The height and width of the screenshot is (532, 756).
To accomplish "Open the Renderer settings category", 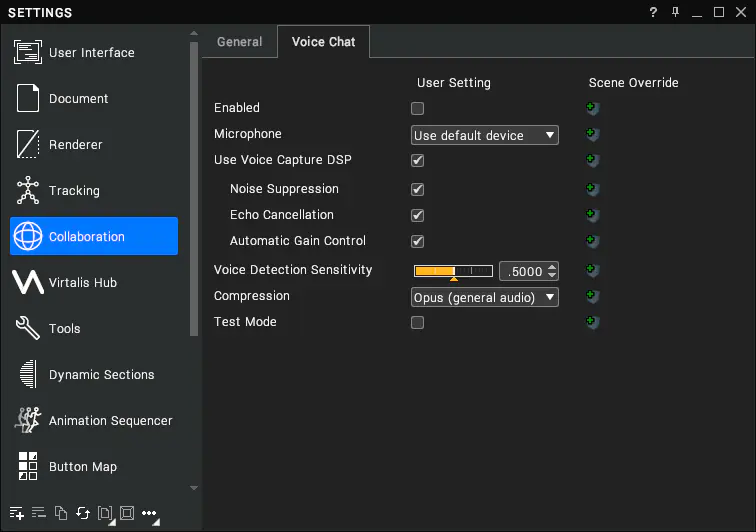I will click(94, 144).
